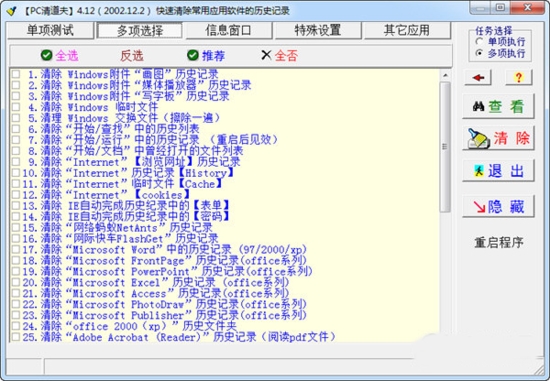The height and width of the screenshot is (381, 550).
Task: Click the 隐藏 hide button
Action: [x=498, y=207]
